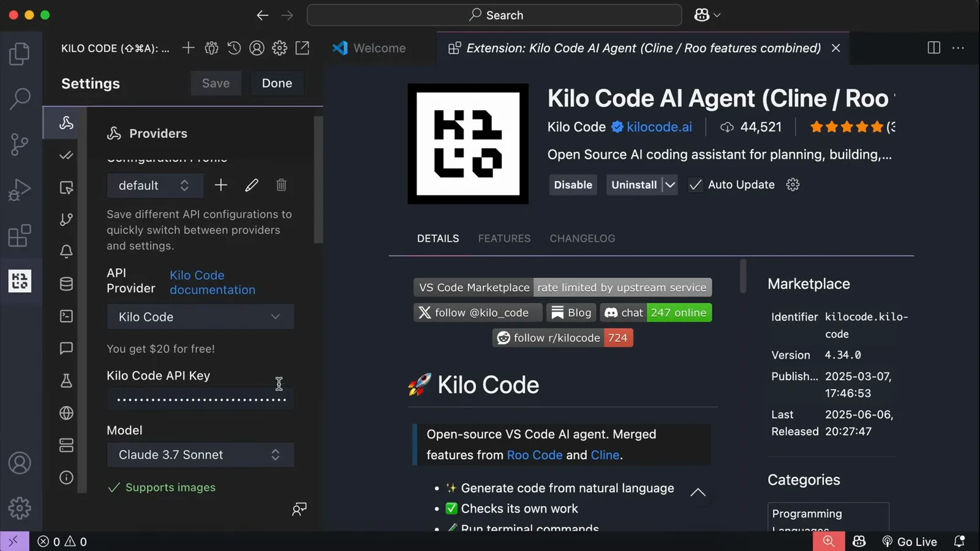Image resolution: width=980 pixels, height=551 pixels.
Task: Close the Kilo Code extension tab
Action: point(835,48)
